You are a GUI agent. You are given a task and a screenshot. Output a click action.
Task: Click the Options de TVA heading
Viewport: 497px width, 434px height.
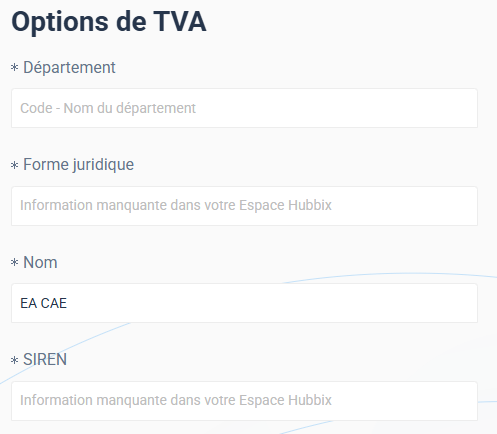pos(109,22)
